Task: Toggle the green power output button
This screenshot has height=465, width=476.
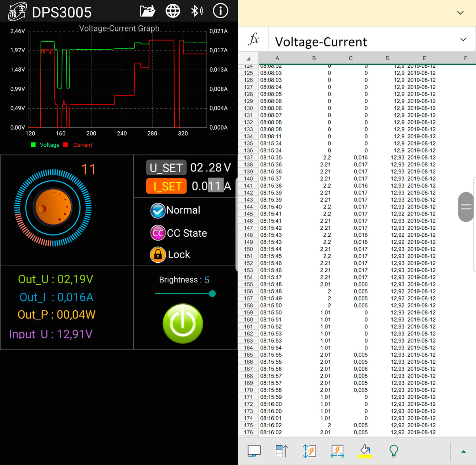Action: pyautogui.click(x=183, y=323)
